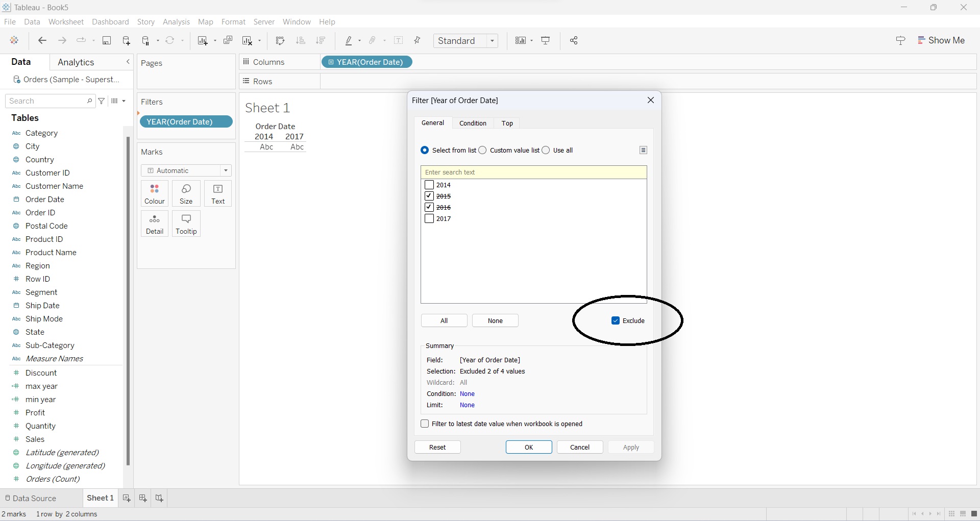980x521 pixels.
Task: Click the Presentation Mode icon
Action: pyautogui.click(x=546, y=41)
